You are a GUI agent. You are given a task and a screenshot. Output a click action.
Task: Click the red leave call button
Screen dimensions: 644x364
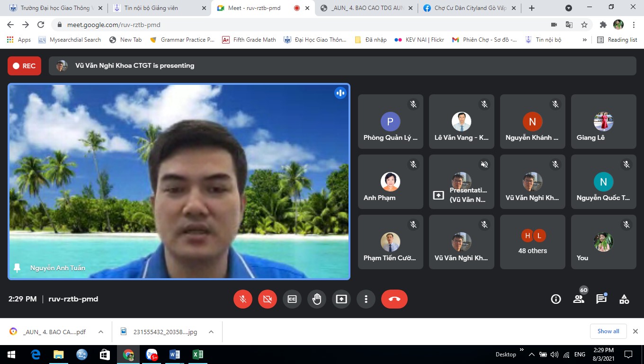(394, 299)
